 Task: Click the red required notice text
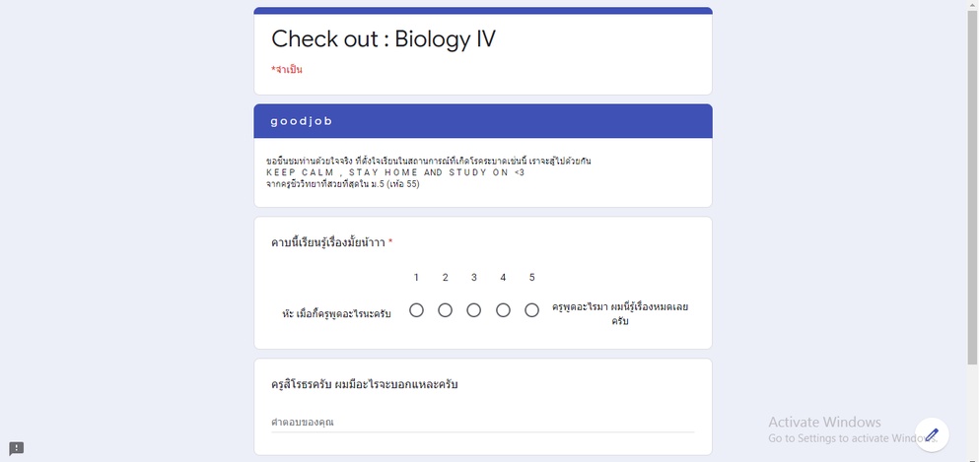coord(287,69)
